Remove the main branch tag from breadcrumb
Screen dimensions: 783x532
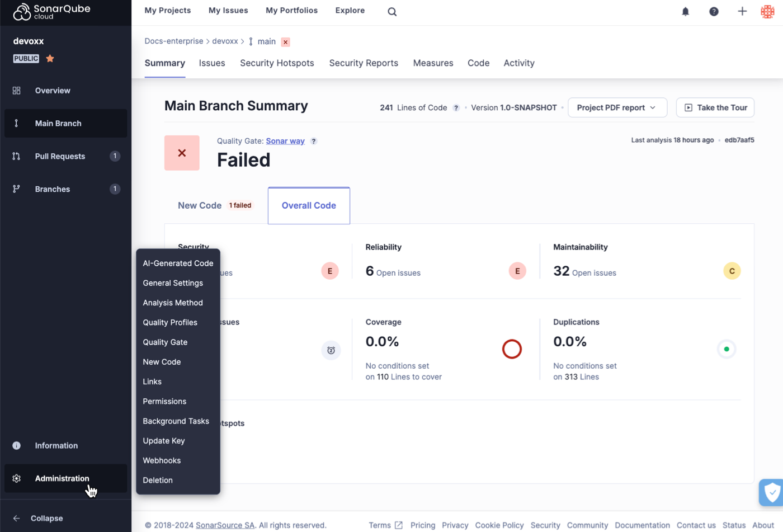click(x=285, y=42)
